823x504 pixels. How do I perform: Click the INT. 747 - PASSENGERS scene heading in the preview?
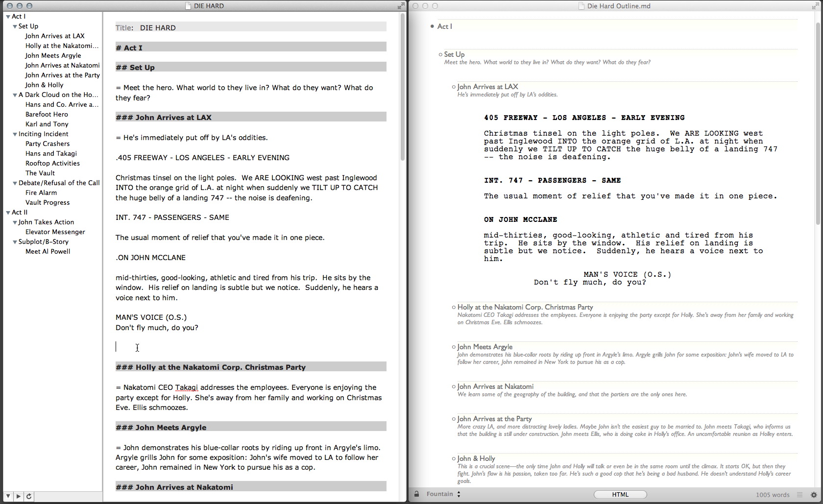tap(552, 180)
